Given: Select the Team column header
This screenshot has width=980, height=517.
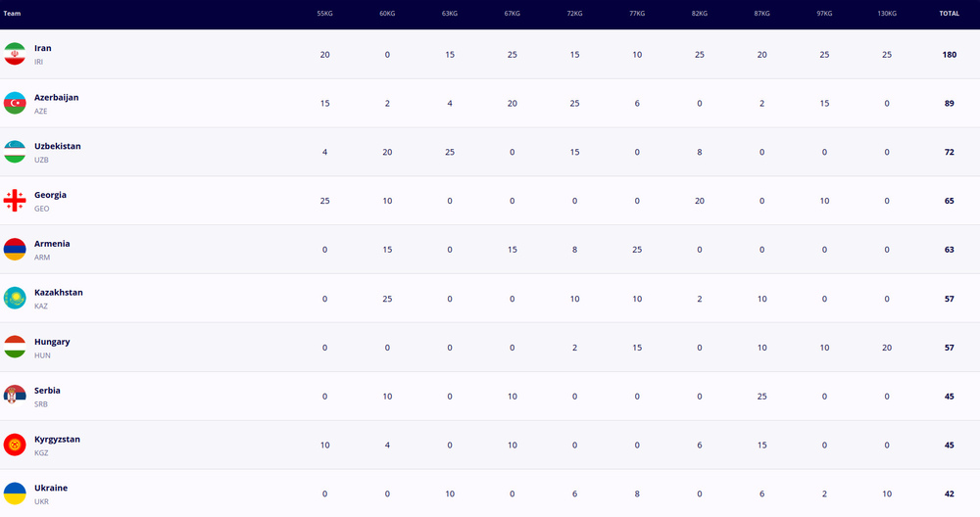Looking at the screenshot, I should coord(12,13).
